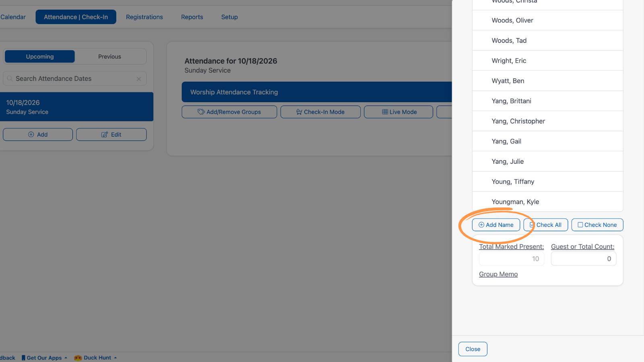Select Woods, Oliver in the name list

547,21
